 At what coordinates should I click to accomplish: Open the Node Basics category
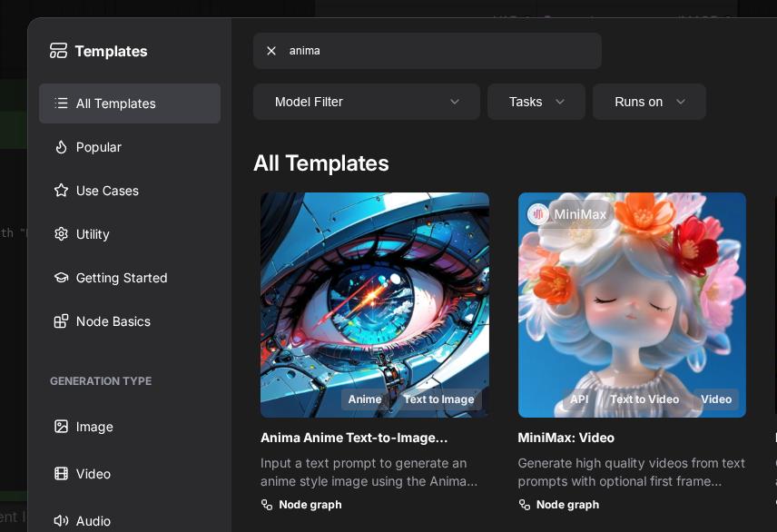[x=130, y=321]
